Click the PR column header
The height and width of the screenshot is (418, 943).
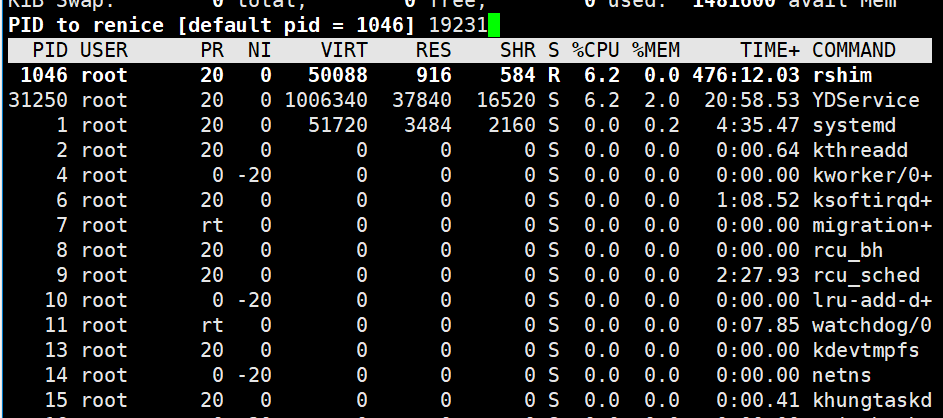212,50
